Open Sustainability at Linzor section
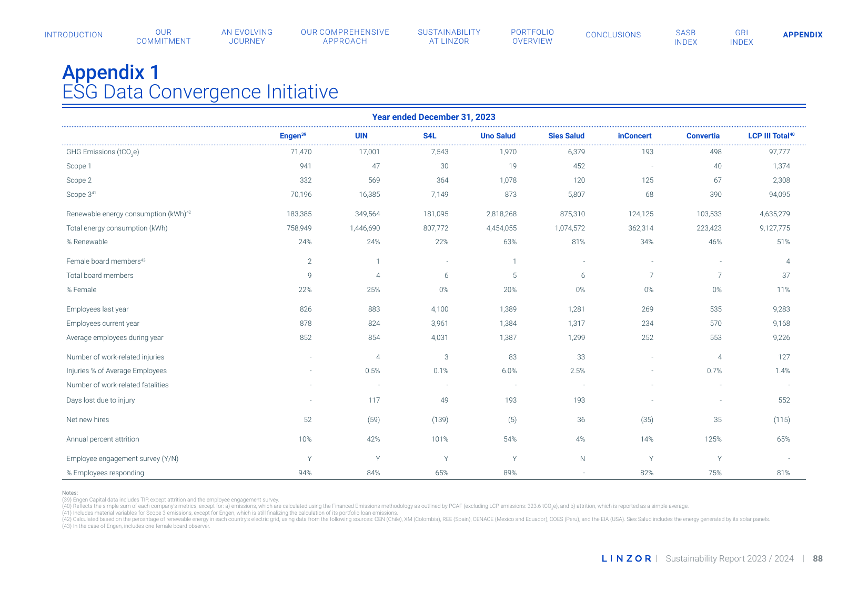This screenshot has height=591, width=868. (x=449, y=37)
